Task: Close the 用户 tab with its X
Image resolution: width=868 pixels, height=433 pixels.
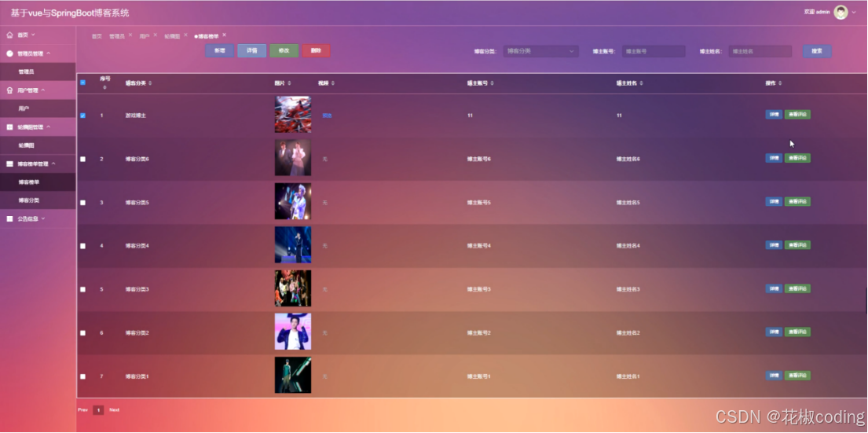Action: pos(155,35)
